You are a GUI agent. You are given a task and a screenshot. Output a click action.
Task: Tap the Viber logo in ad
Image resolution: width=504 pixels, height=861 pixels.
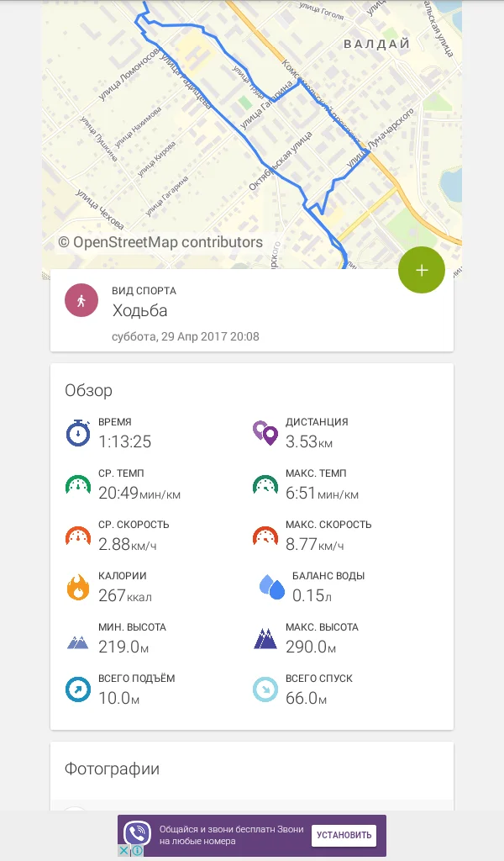tap(137, 835)
